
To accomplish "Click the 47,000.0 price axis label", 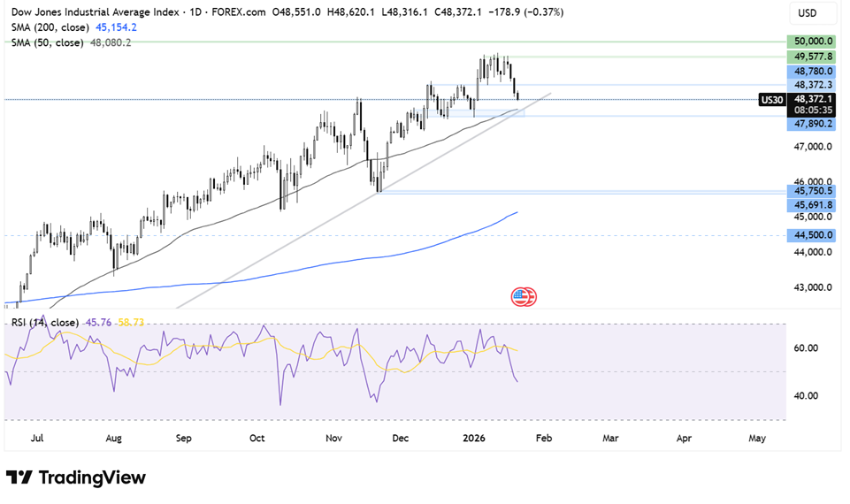I will click(x=813, y=147).
